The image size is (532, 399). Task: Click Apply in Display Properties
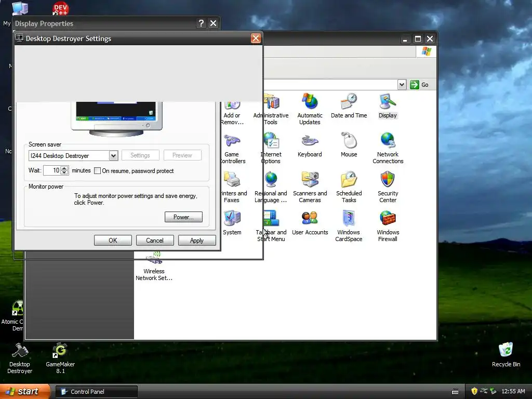197,241
